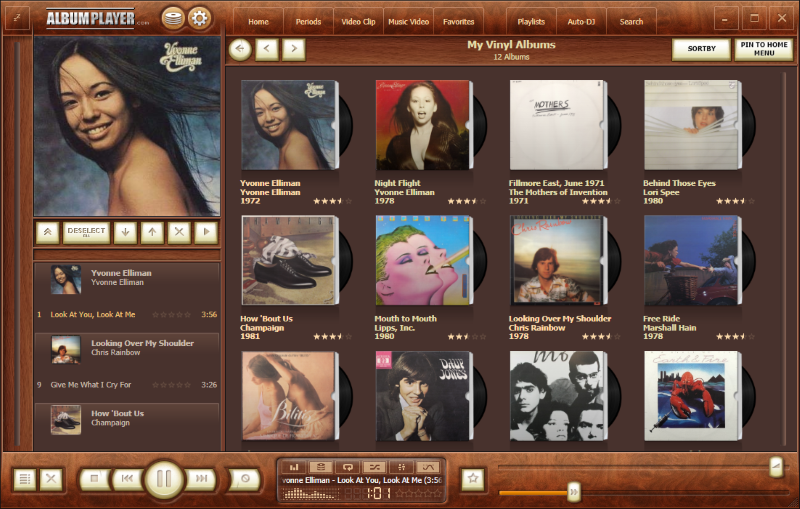Toggle the shuffle mode button
Image resolution: width=800 pixels, height=509 pixels.
(x=374, y=467)
